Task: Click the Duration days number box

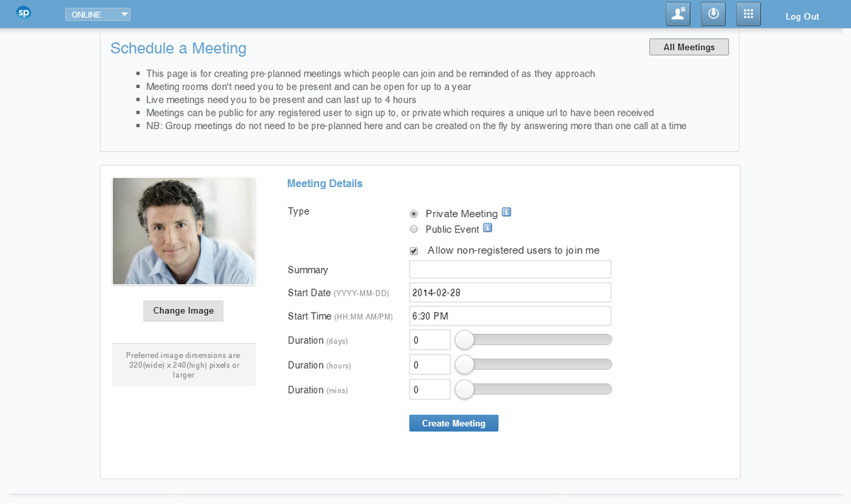Action: tap(430, 340)
